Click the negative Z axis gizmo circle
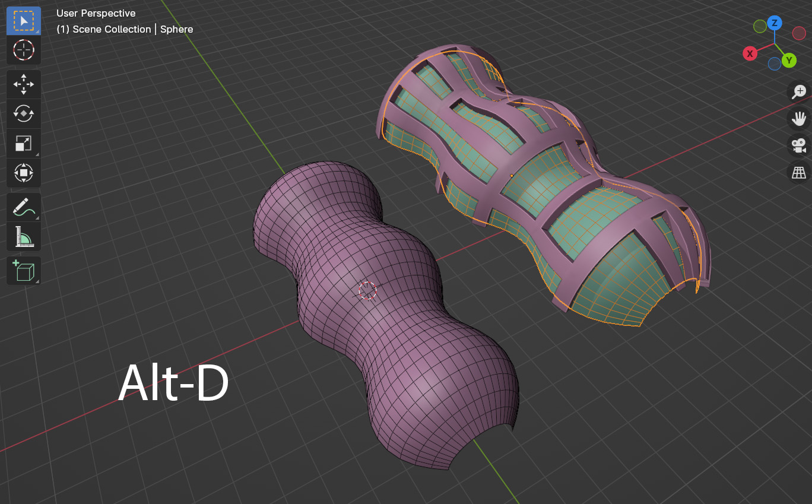Image resolution: width=812 pixels, height=504 pixels. click(774, 64)
